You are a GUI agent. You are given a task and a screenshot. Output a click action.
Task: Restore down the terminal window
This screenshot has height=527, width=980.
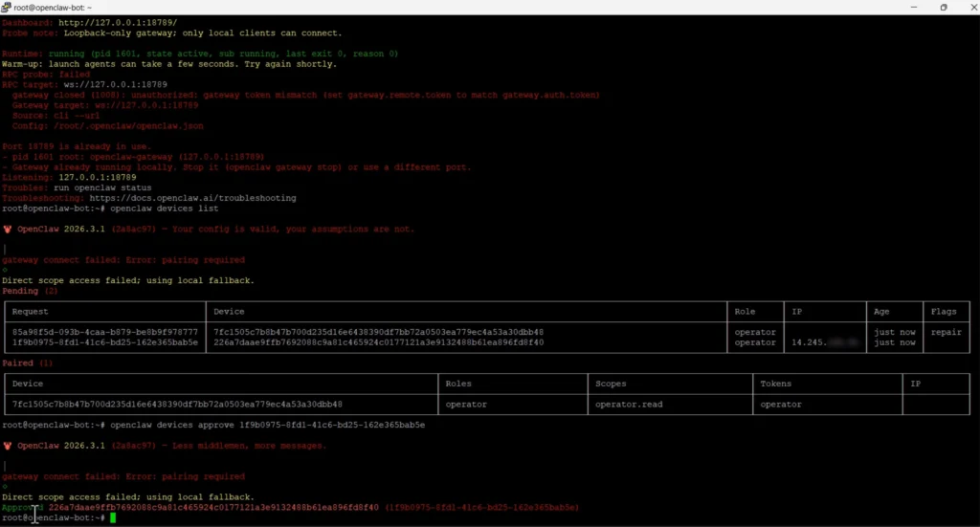pos(943,7)
